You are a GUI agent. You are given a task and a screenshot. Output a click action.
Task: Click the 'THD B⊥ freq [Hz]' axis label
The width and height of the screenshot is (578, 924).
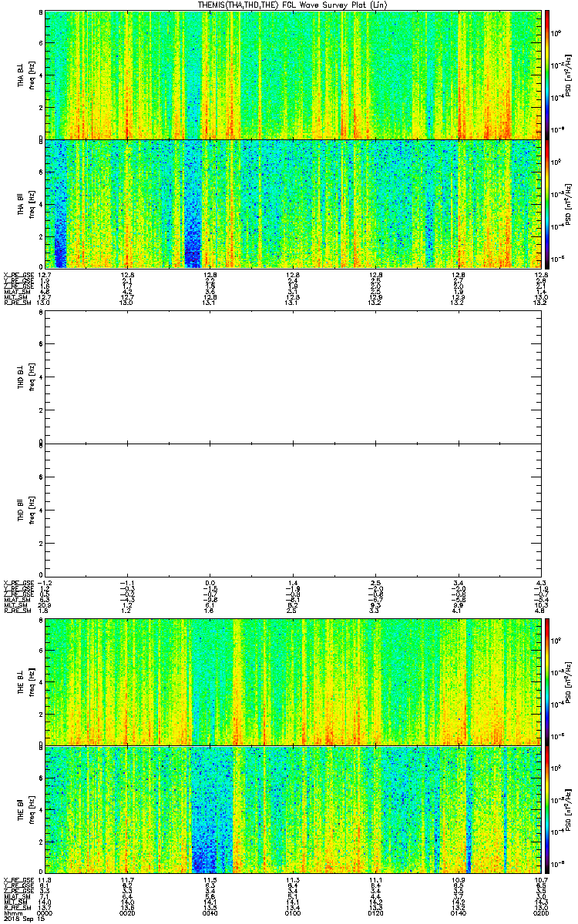(x=25, y=379)
